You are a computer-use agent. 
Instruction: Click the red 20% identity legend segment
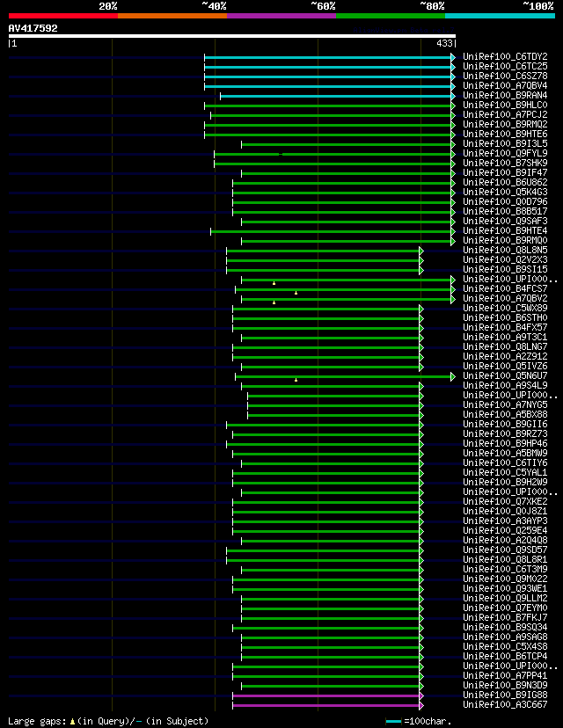[63, 16]
